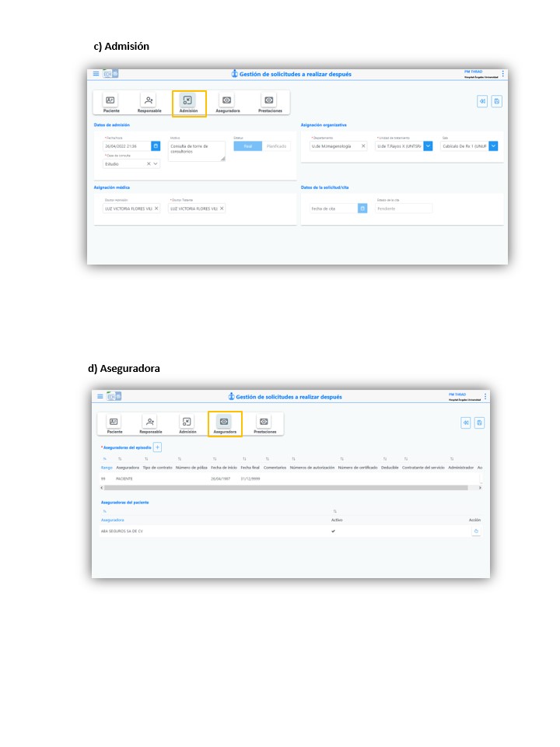Viewport: 560px width, 747px height.
Task: Add a new aseguradora del episodio with plus icon
Action: 157,447
